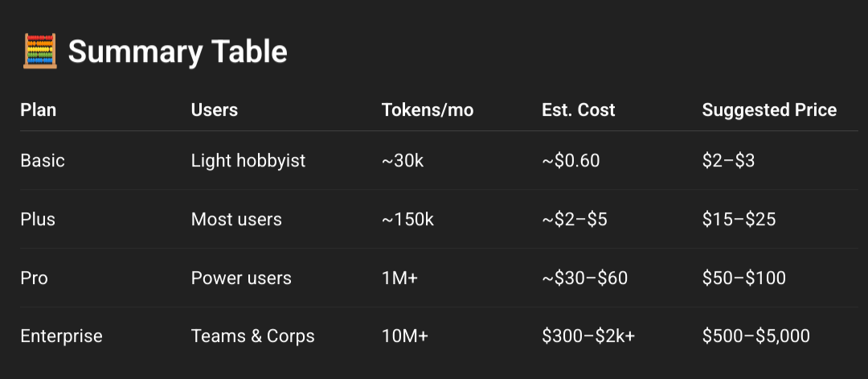Select the Plus plan cell
868x379 pixels.
pos(38,220)
